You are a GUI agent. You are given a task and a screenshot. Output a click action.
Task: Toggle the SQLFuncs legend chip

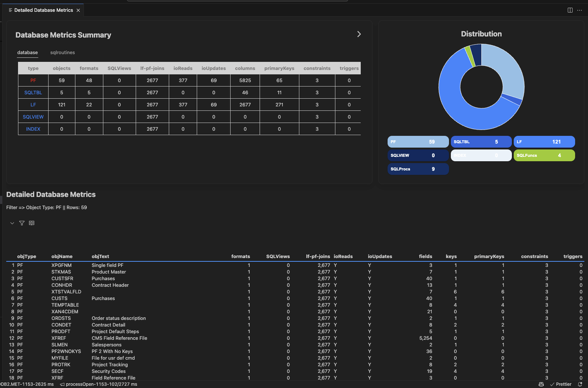544,155
